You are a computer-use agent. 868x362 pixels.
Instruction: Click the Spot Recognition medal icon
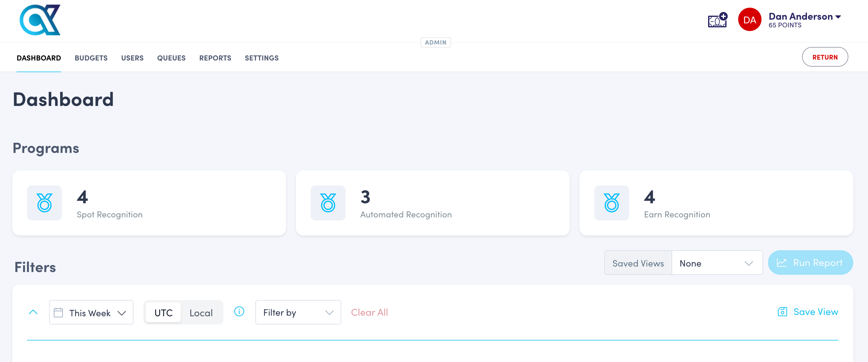[x=44, y=203]
